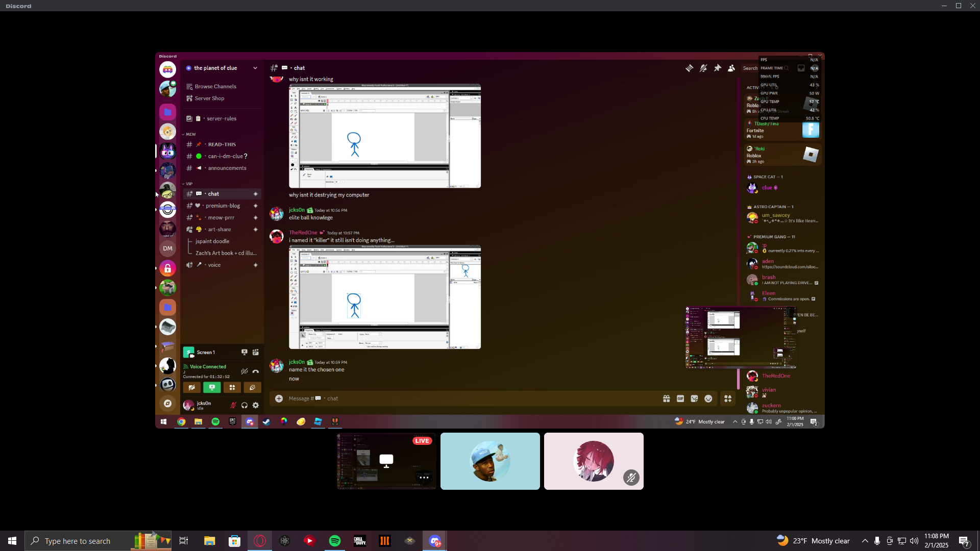Viewport: 980px width, 551px height.
Task: Toggle channel notification mute bell icon
Action: pyautogui.click(x=703, y=68)
